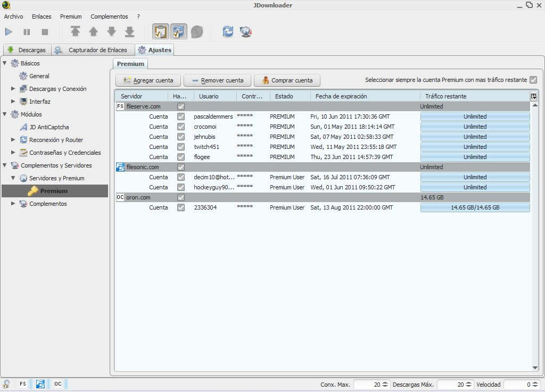Screen dimensions: 545x392
Task: Open the Premium menu in menu bar
Action: (71, 16)
